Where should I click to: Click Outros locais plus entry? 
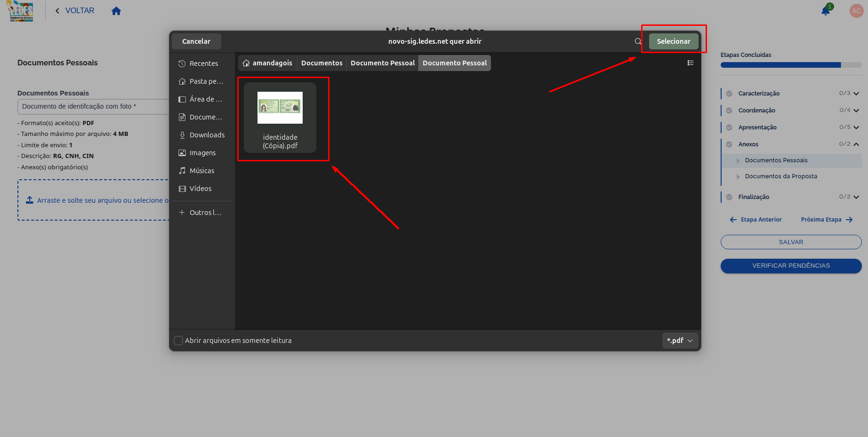tap(202, 213)
